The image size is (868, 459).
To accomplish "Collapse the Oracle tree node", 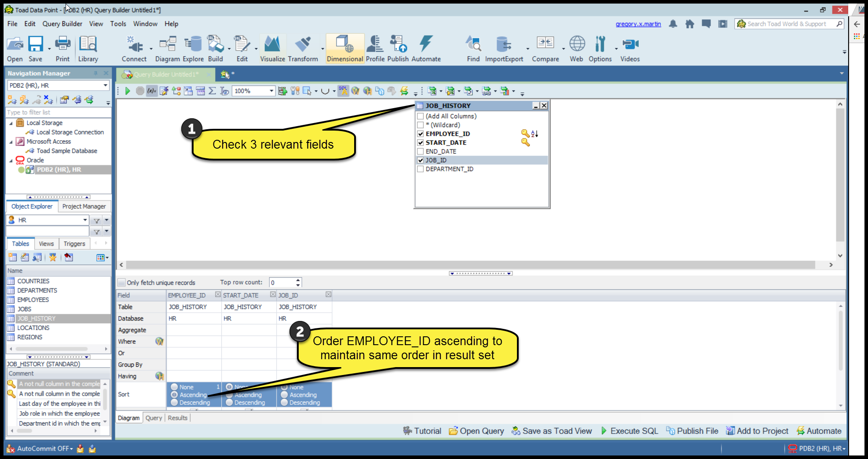I will tap(11, 160).
